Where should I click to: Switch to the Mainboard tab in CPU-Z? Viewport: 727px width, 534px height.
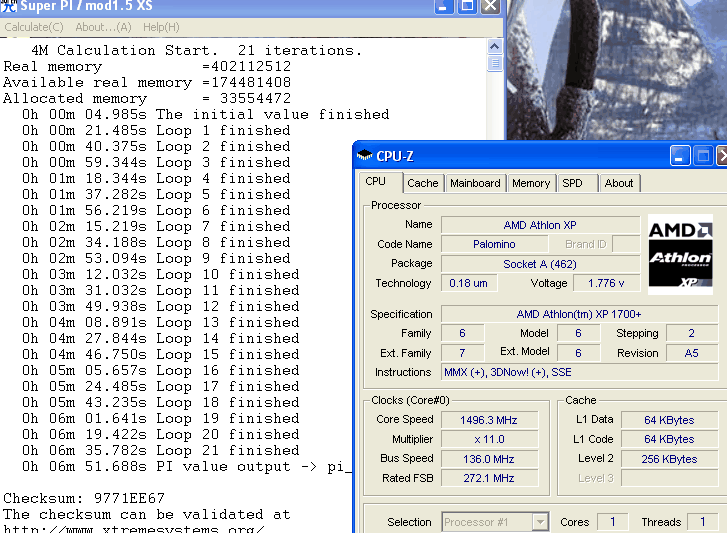pos(475,183)
